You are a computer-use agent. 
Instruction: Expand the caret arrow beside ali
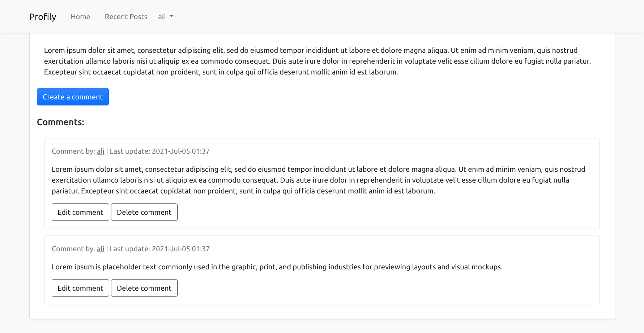(171, 16)
